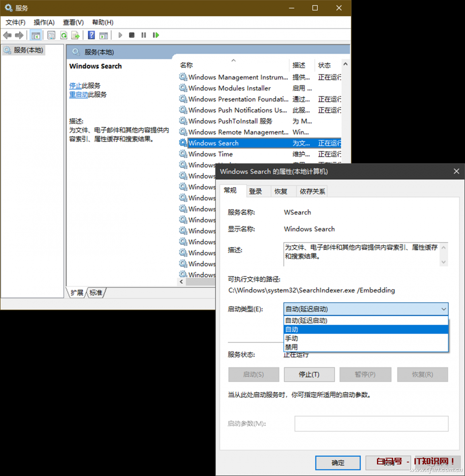Click the Refresh toolbar icon
The width and height of the screenshot is (465, 476).
pyautogui.click(x=64, y=35)
